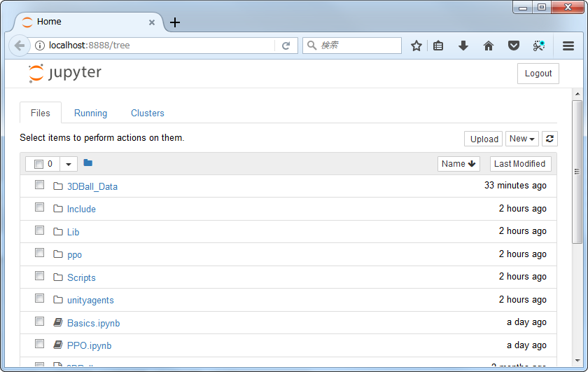Tick the ppo folder checkbox

39,253
